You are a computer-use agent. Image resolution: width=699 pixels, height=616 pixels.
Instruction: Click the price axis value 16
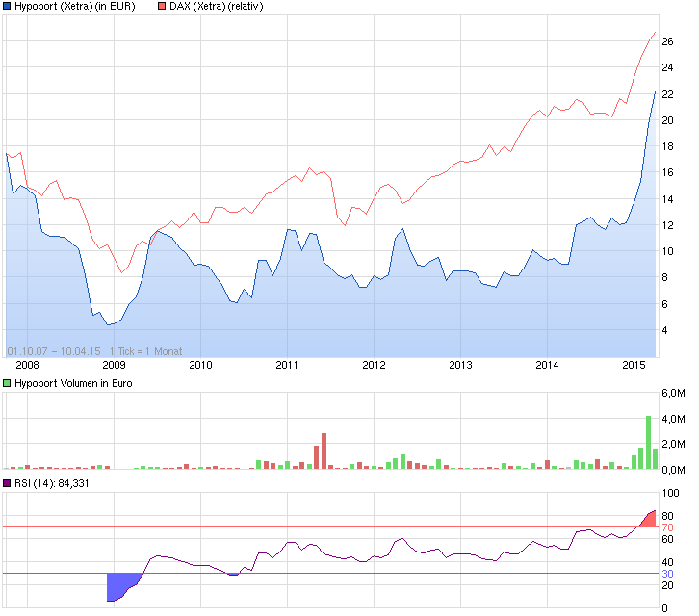(x=667, y=172)
